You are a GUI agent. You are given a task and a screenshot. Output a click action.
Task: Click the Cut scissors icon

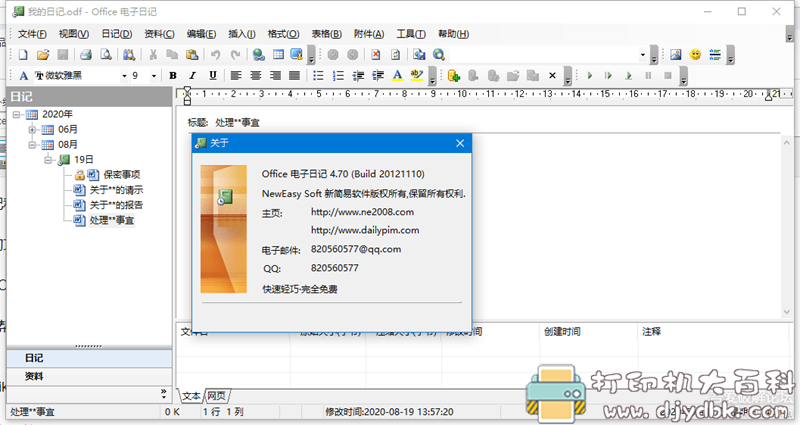[153, 55]
